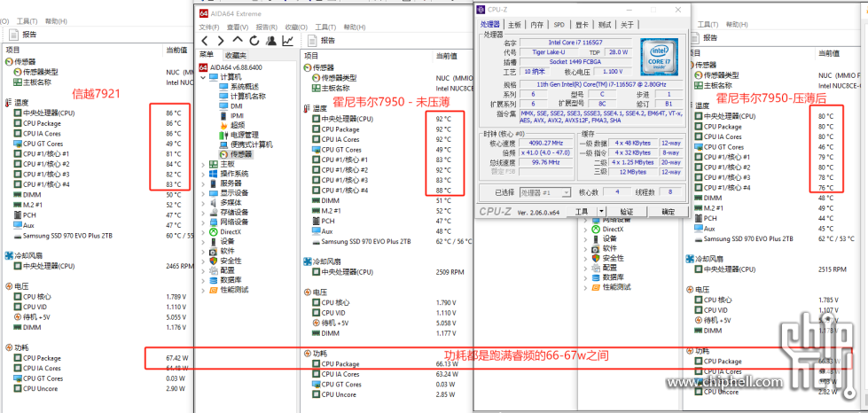Click the TDP field showing 28.0 W

click(x=618, y=52)
